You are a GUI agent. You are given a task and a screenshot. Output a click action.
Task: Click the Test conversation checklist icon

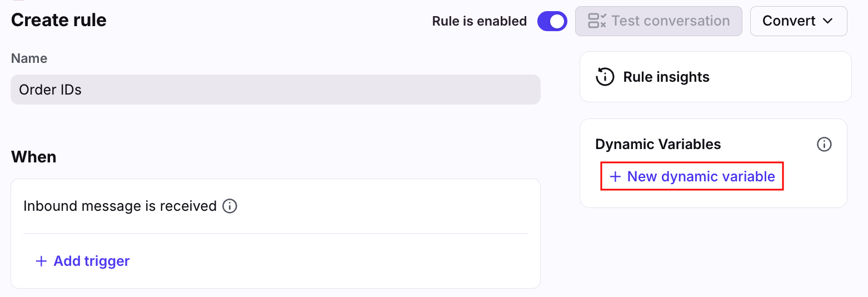[597, 21]
